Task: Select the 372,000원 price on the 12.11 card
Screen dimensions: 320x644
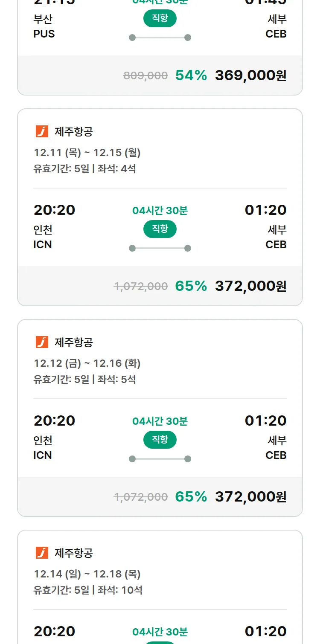Action: [250, 286]
